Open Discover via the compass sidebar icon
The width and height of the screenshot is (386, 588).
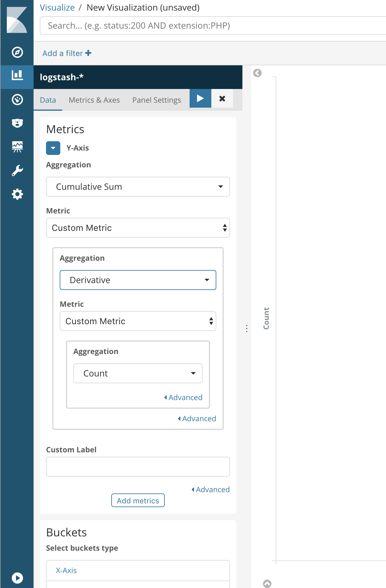coord(17,53)
